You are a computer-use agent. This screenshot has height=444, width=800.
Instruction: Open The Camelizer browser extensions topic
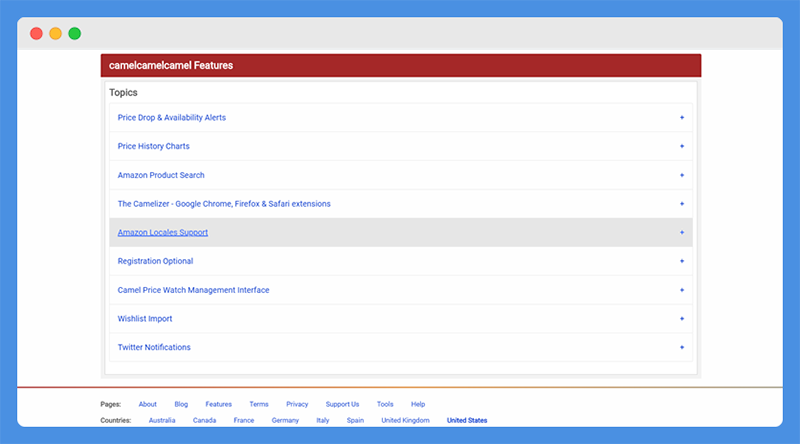tap(224, 204)
